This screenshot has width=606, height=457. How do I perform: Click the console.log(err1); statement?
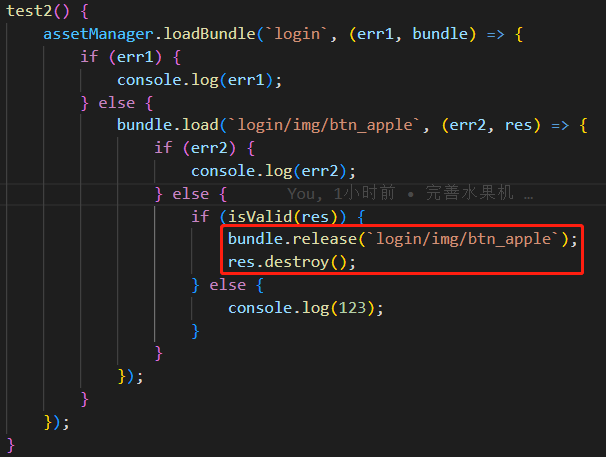(200, 80)
